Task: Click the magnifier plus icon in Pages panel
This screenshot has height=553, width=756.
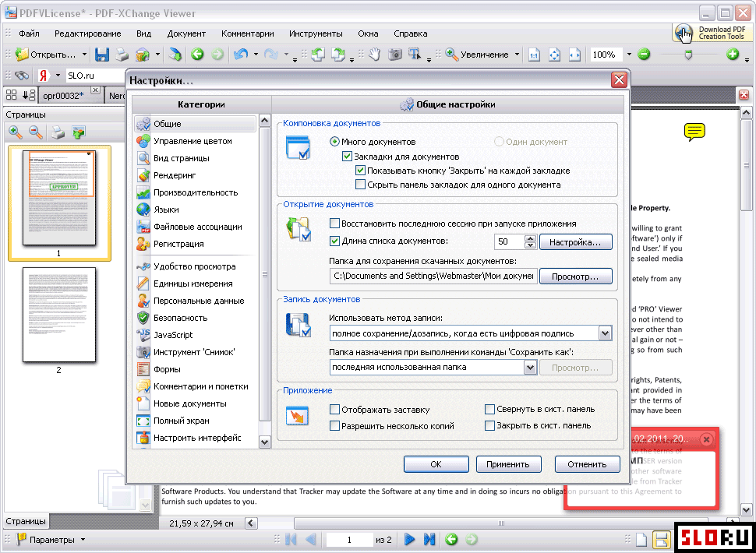Action: [16, 132]
